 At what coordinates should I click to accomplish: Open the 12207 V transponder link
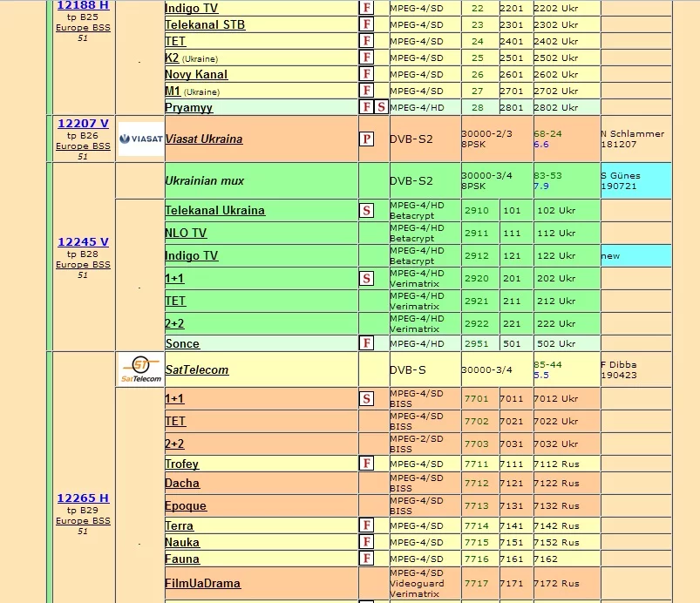(83, 124)
